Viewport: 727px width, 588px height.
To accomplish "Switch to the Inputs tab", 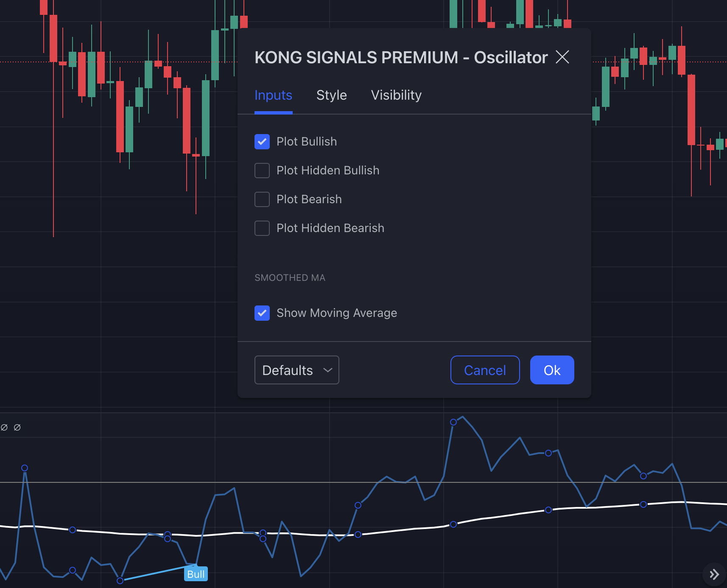I will click(x=273, y=95).
